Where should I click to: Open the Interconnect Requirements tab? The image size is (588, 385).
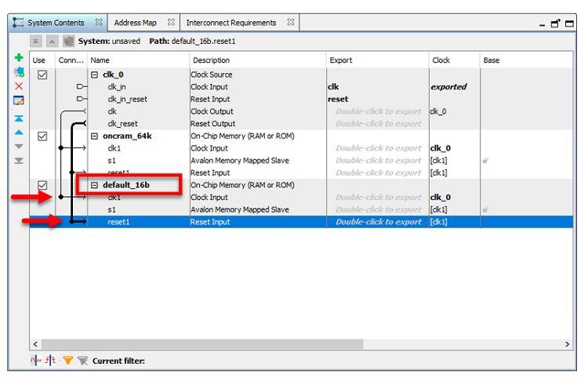click(231, 23)
